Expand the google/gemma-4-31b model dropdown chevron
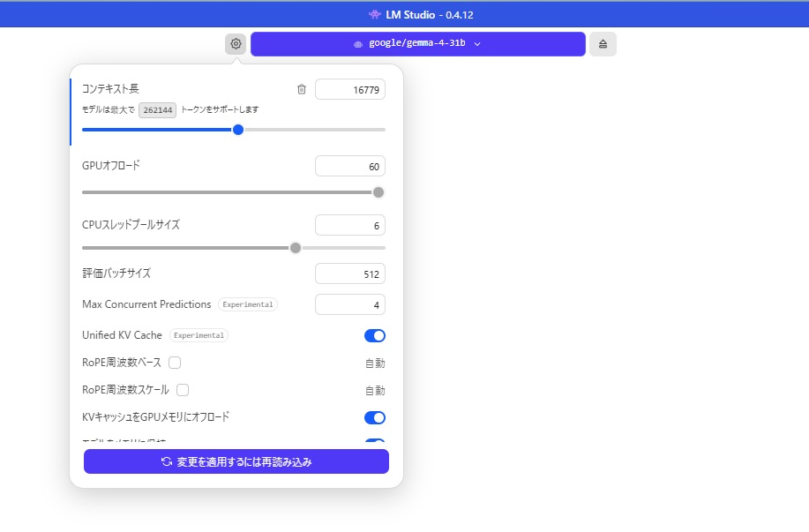The height and width of the screenshot is (532, 809). pyautogui.click(x=477, y=43)
